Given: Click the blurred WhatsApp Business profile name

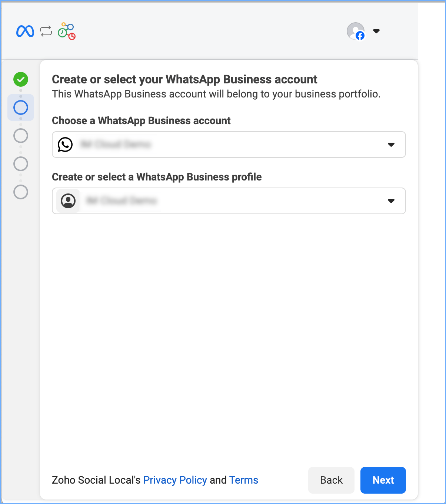Looking at the screenshot, I should point(122,201).
